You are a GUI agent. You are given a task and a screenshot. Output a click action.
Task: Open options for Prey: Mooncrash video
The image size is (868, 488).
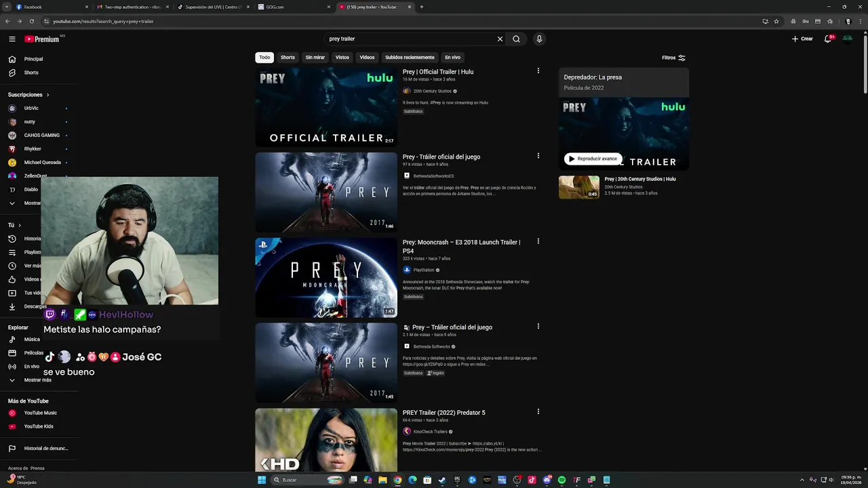[538, 241]
